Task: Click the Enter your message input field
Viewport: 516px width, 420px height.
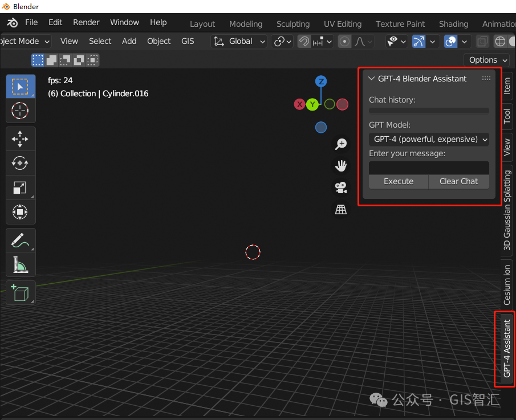Action: click(428, 168)
